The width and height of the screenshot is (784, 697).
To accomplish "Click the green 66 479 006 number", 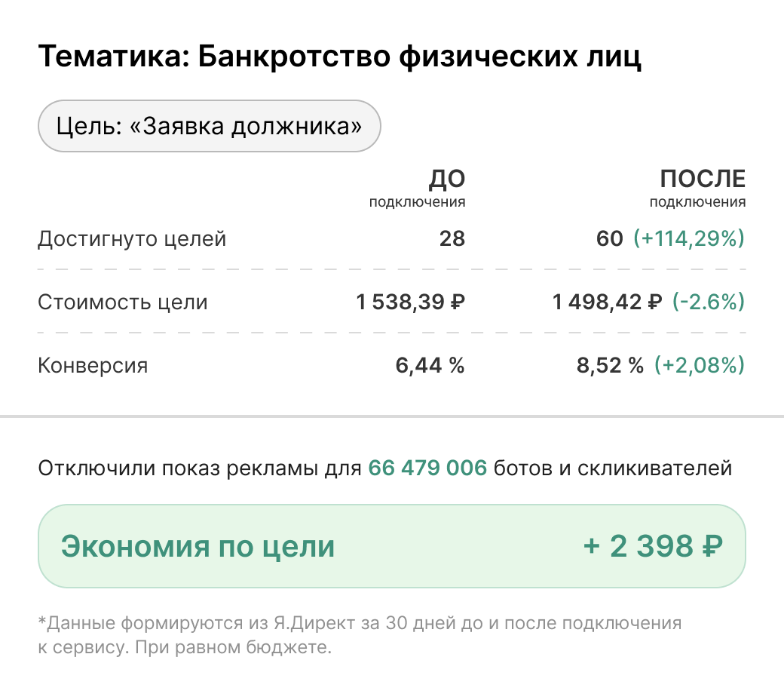I will pyautogui.click(x=427, y=468).
